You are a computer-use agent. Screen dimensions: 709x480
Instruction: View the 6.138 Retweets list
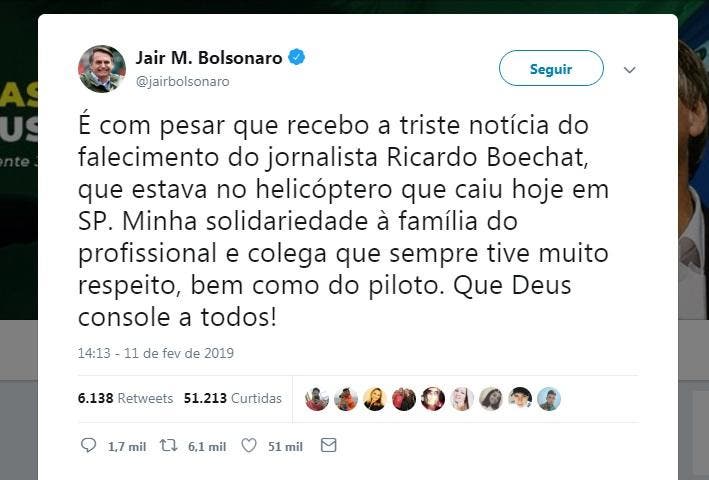pos(125,398)
